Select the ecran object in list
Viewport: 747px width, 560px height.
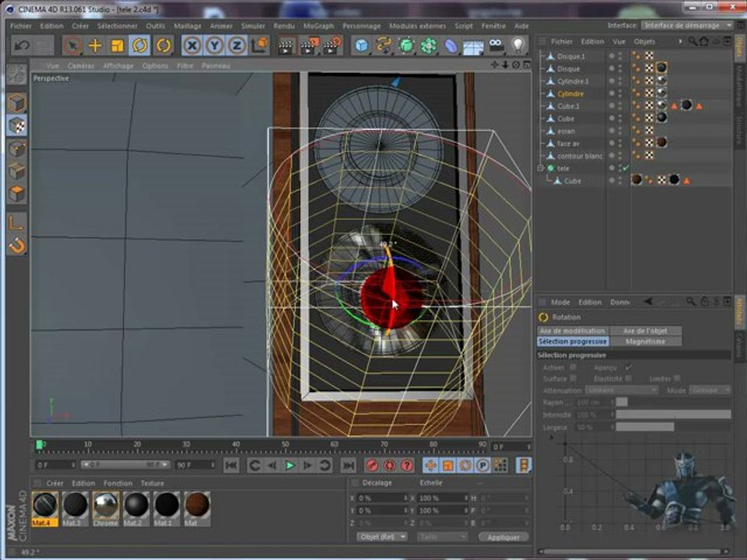pos(566,131)
